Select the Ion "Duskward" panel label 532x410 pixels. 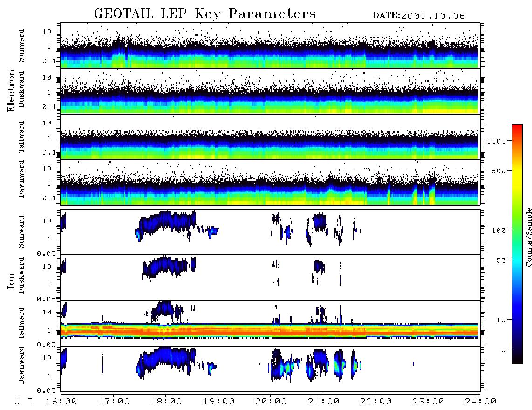[21, 276]
